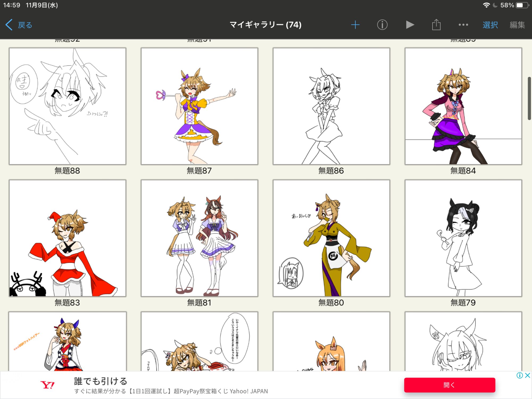Open the share icon in the toolbar
The height and width of the screenshot is (399, 532).
[436, 25]
